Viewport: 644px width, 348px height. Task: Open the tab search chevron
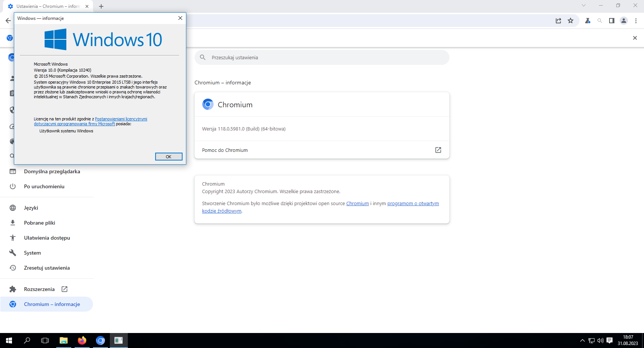click(584, 5)
